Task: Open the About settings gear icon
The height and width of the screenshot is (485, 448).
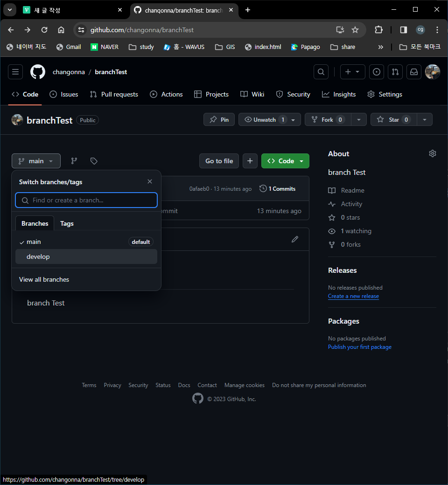Action: pyautogui.click(x=432, y=153)
